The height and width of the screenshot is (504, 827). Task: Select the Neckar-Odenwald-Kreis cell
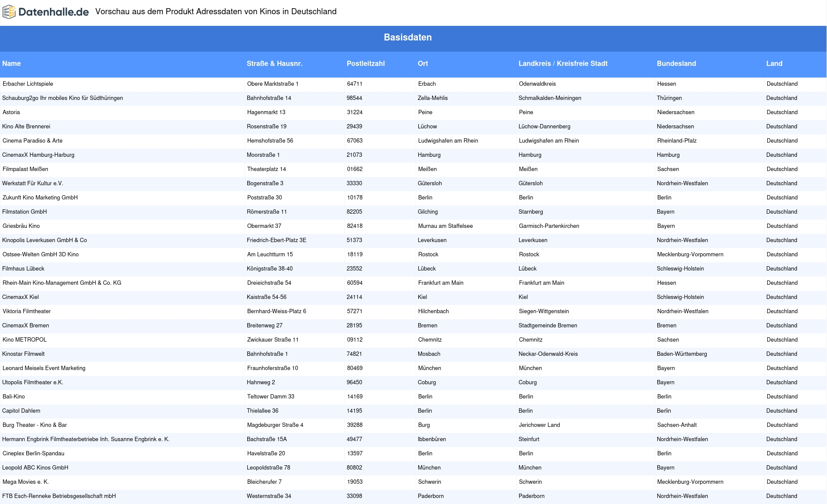[548, 354]
